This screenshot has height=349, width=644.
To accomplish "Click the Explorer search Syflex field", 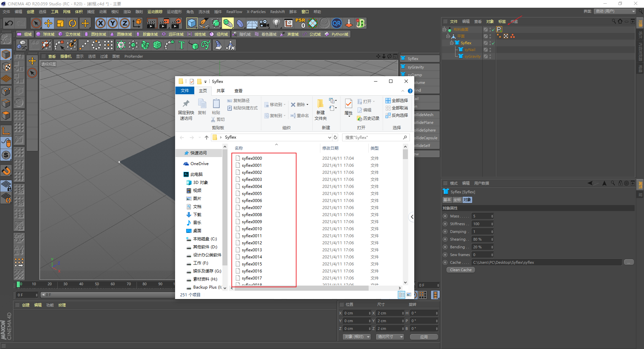I will [x=375, y=137].
